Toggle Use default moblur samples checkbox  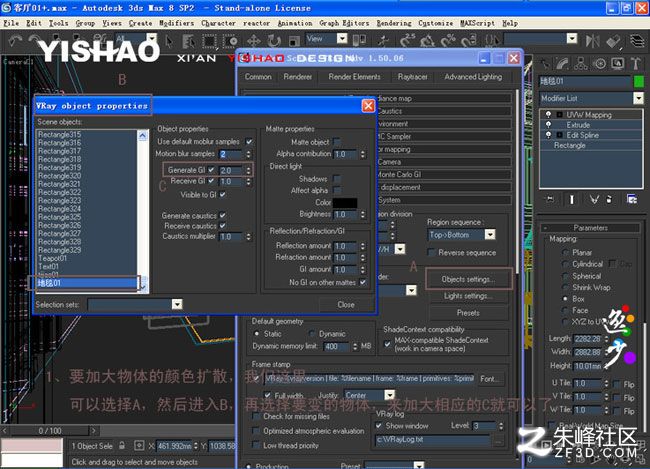click(x=249, y=141)
